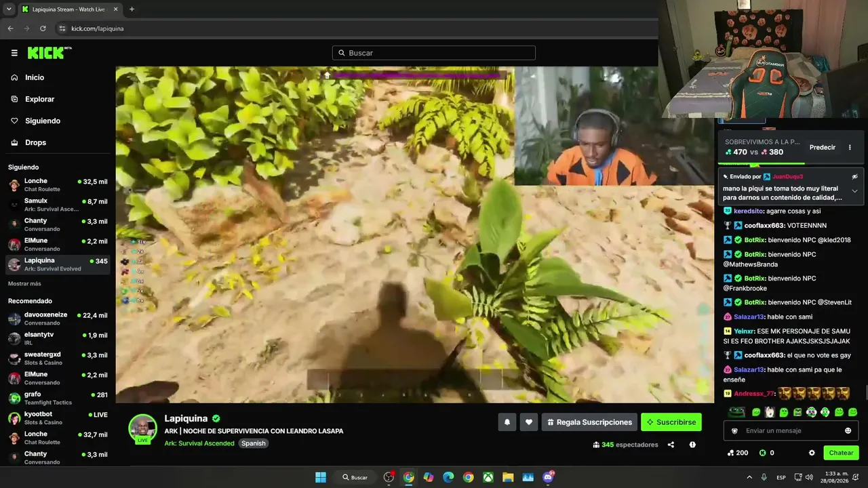Focus the Buscar search field on Kick
Viewport: 868px width, 488px height.
point(434,53)
